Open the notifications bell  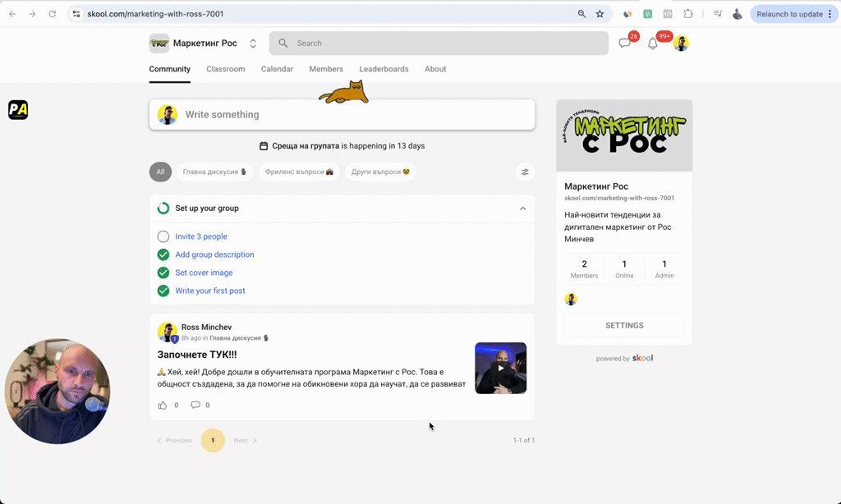tap(652, 44)
